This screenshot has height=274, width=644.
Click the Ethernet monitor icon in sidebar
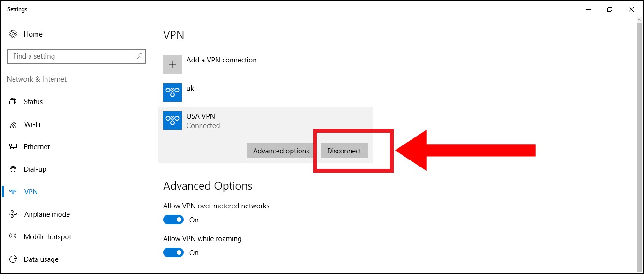13,147
